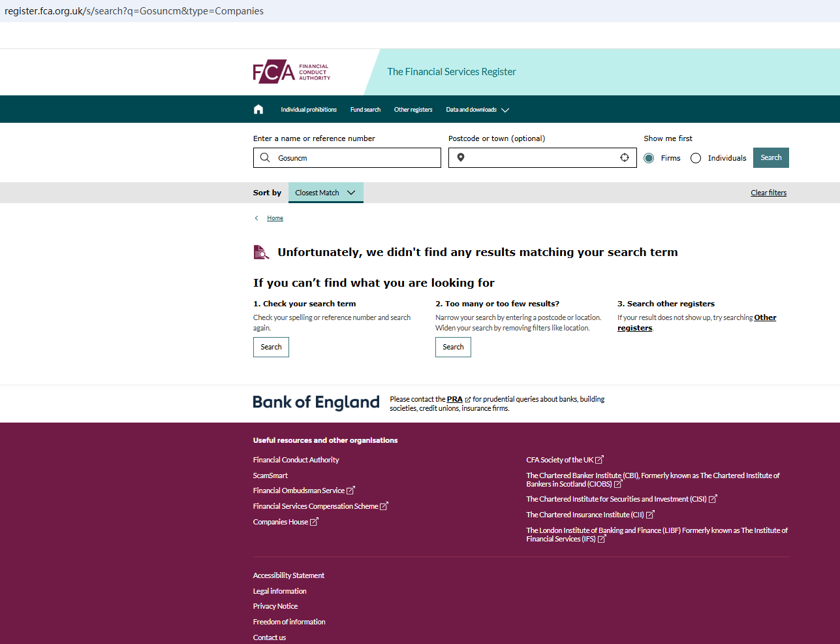The image size is (840, 644).
Task: Click external link icon beside Companies House
Action: click(314, 522)
